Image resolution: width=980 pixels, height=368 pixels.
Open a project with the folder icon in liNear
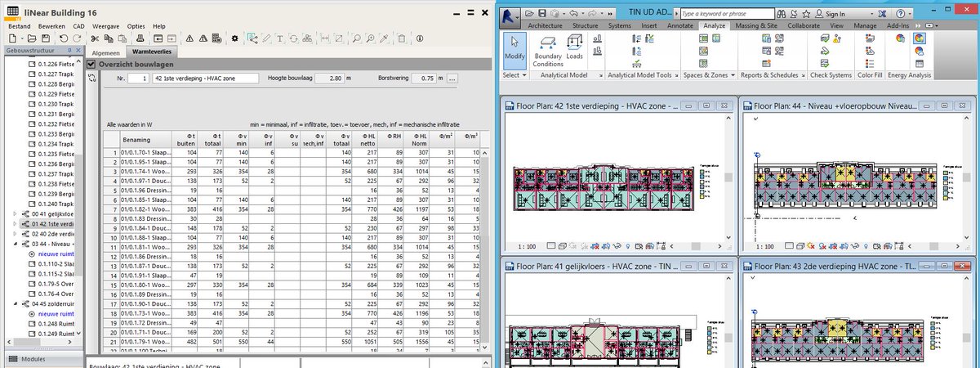click(32, 38)
